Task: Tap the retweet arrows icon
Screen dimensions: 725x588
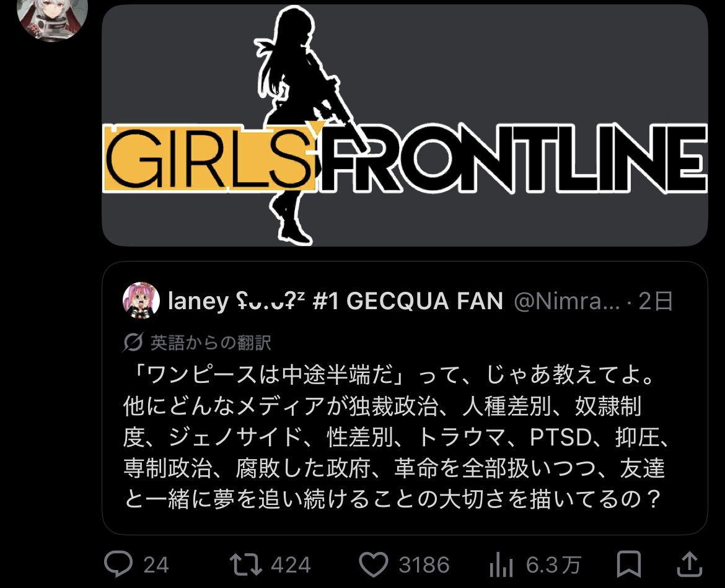Action: [x=246, y=564]
